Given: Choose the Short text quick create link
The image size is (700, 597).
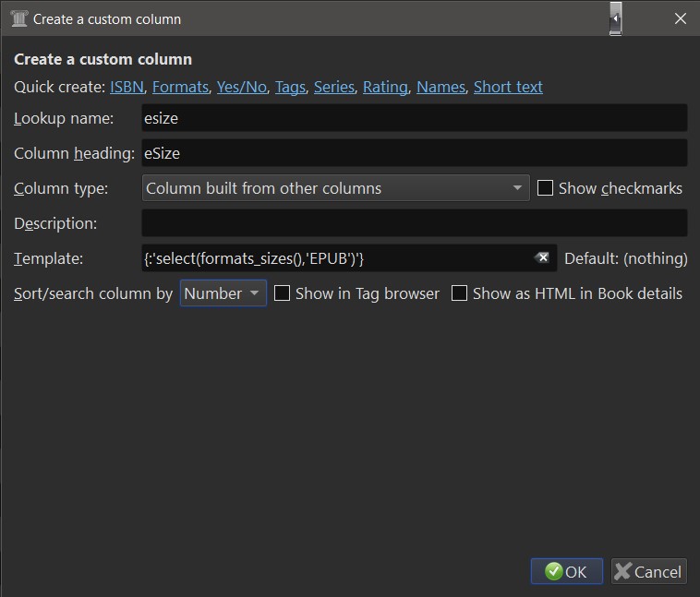Looking at the screenshot, I should pos(508,87).
